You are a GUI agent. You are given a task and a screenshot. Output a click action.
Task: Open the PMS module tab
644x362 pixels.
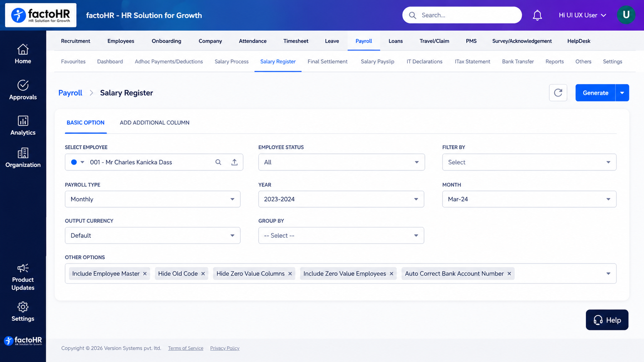[x=471, y=41]
